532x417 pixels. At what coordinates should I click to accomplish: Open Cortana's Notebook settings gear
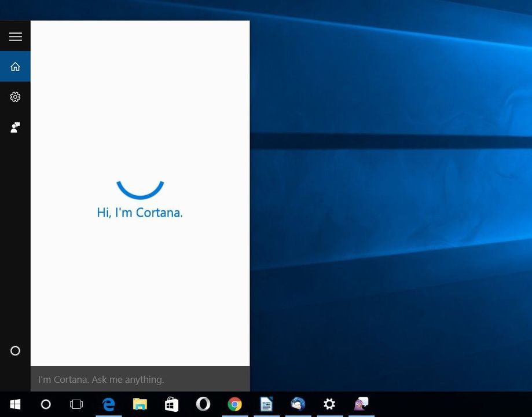(x=15, y=97)
